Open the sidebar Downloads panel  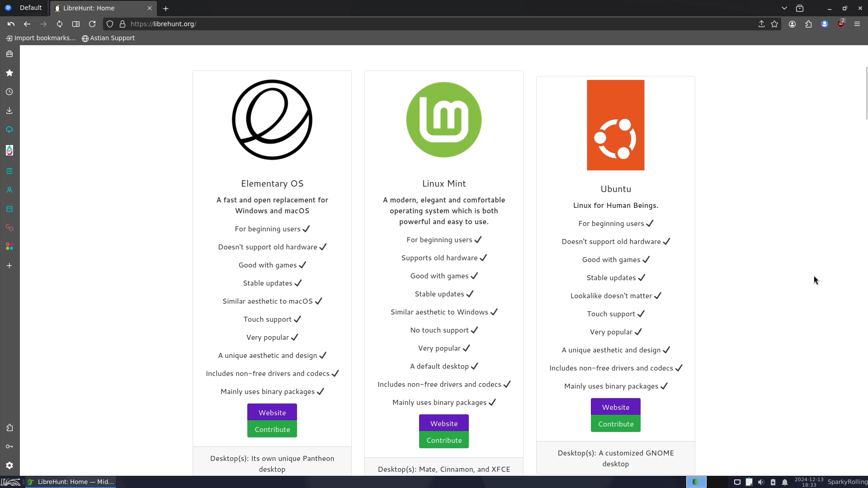pos(9,111)
